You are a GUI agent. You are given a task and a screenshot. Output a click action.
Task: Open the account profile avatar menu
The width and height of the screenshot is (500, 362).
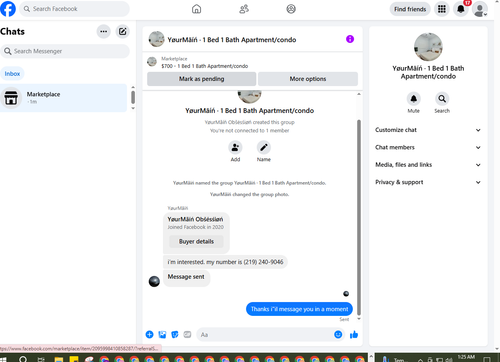pyautogui.click(x=480, y=9)
